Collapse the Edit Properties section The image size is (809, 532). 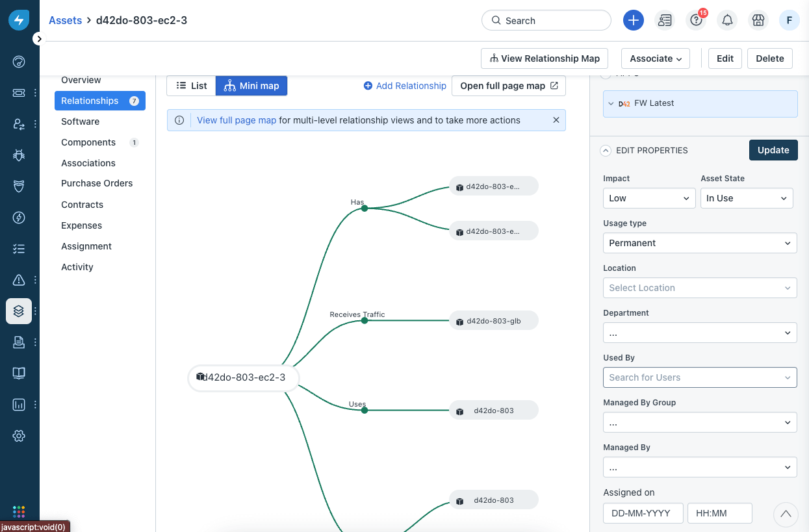[606, 150]
